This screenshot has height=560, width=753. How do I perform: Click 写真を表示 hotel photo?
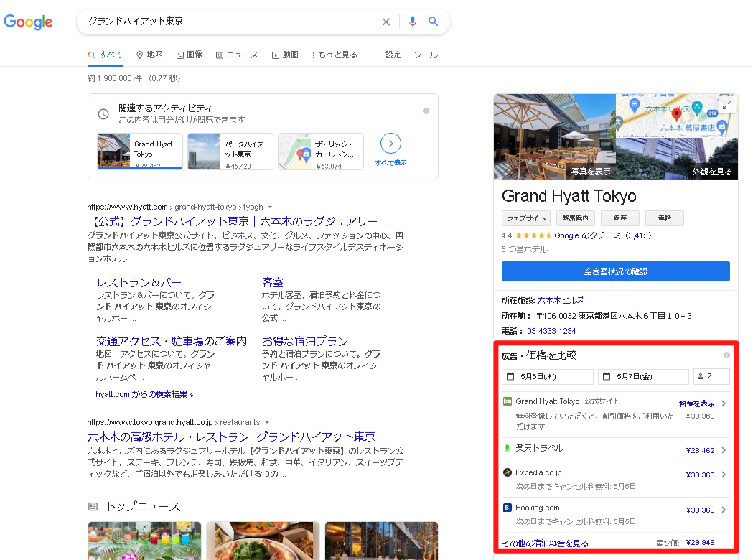pyautogui.click(x=555, y=137)
